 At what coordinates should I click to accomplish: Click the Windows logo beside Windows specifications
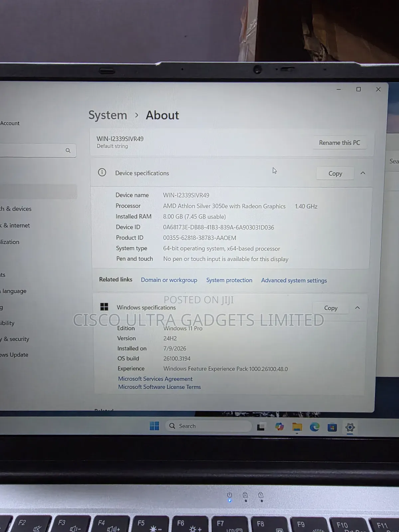pos(104,307)
